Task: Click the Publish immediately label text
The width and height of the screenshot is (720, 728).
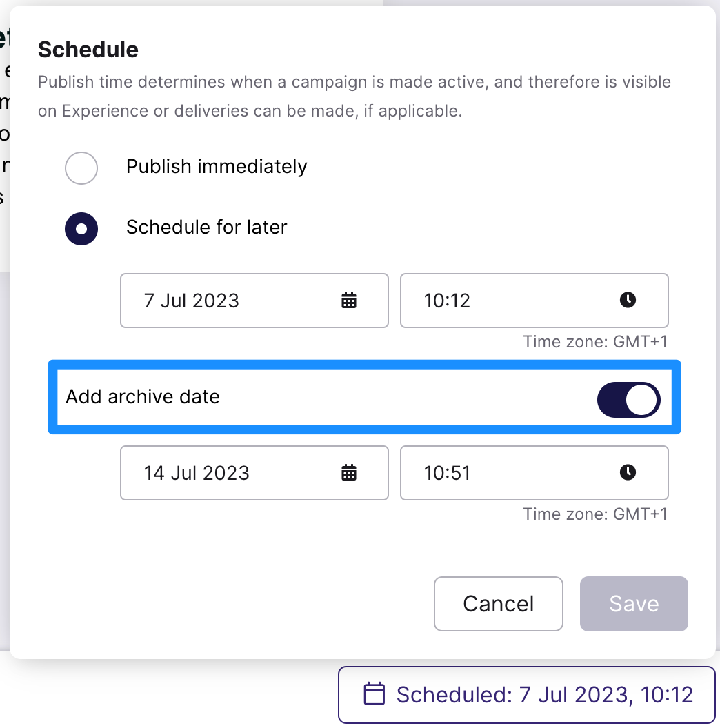Action: [x=217, y=167]
